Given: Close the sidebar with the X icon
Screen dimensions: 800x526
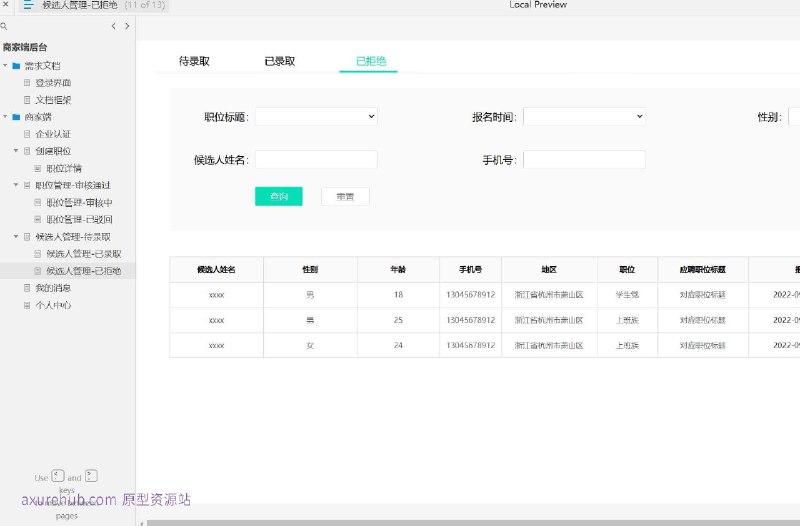Looking at the screenshot, I should (5, 4).
